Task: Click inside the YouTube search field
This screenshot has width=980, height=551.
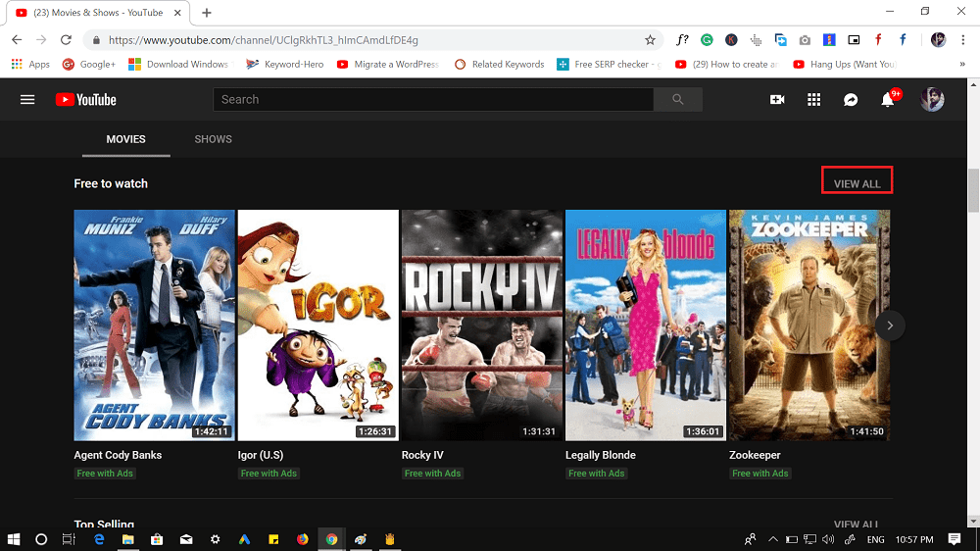Action: click(433, 99)
